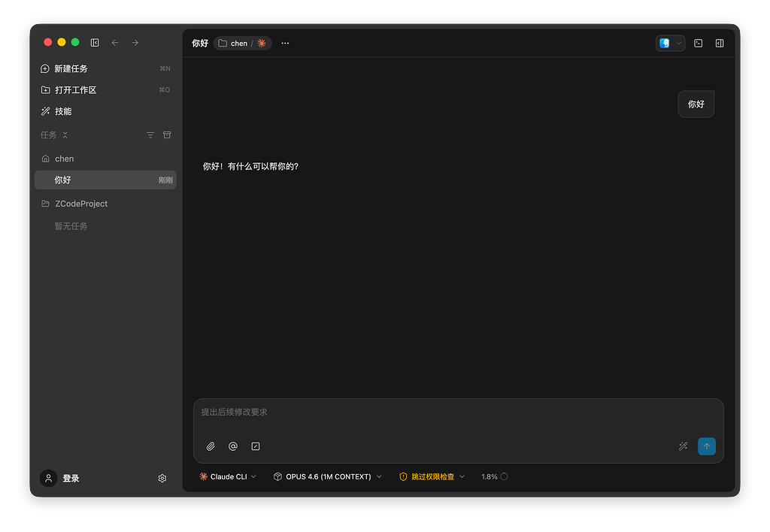Image resolution: width=770 pixels, height=532 pixels.
Task: Toggle the right side panel icon
Action: tap(720, 43)
